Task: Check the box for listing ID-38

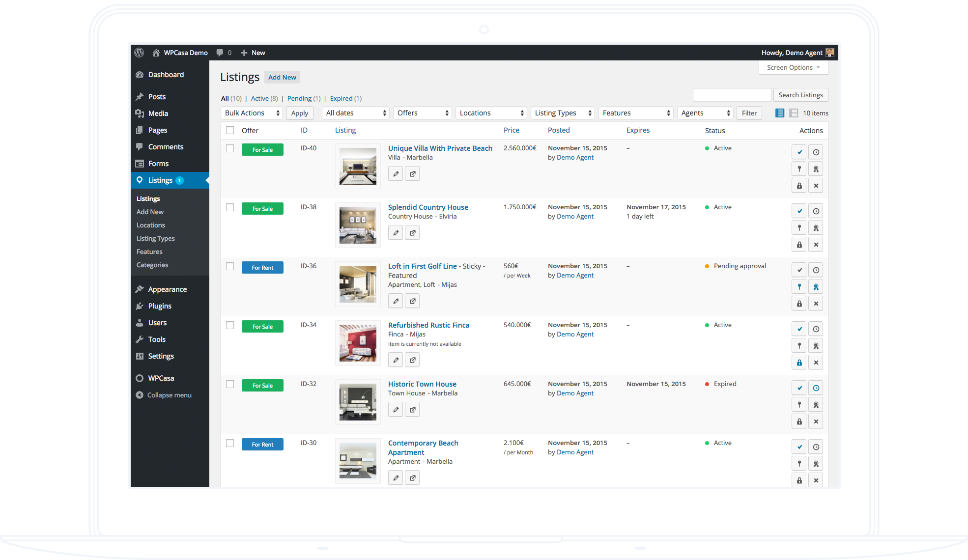Action: coord(230,207)
